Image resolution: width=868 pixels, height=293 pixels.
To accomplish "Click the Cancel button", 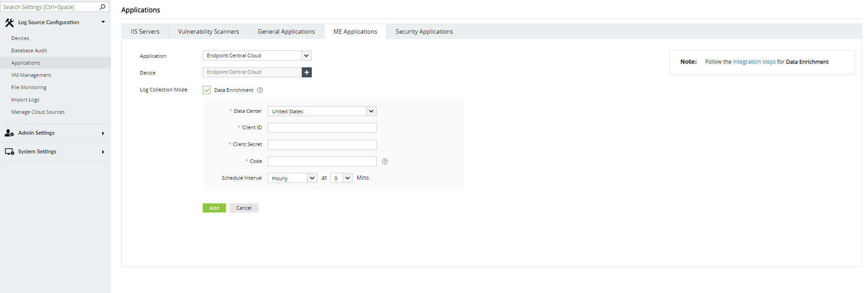I will (x=244, y=208).
